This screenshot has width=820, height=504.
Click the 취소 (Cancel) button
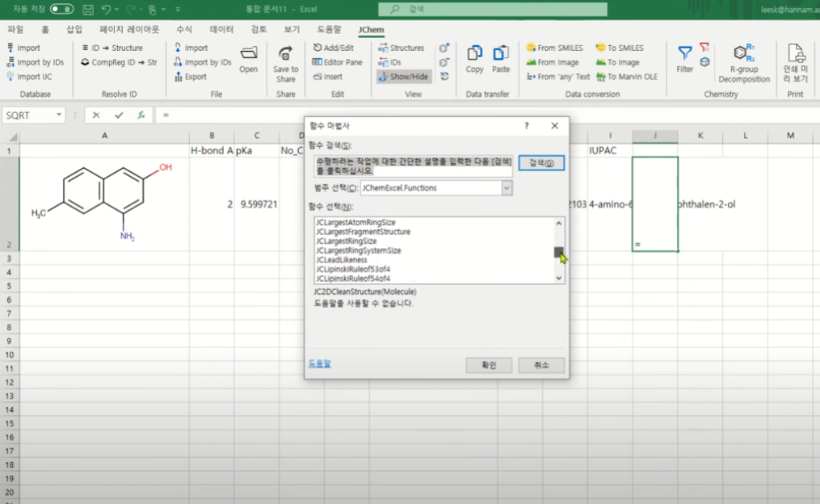point(541,365)
